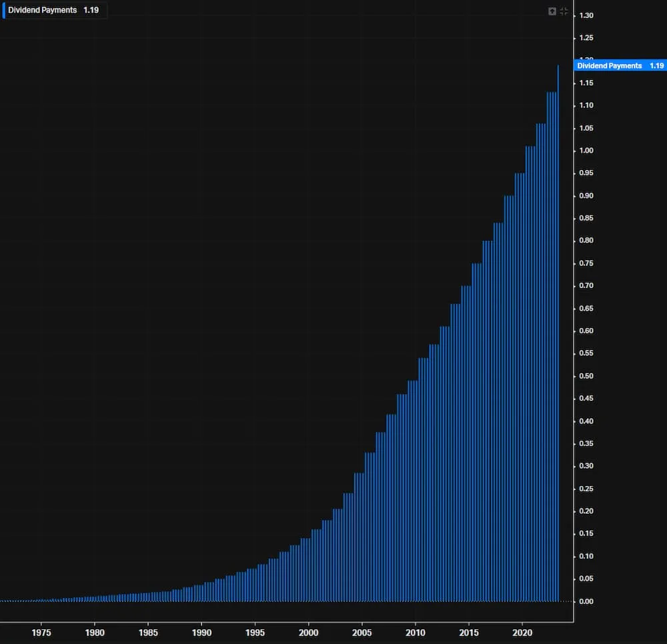Click the 1.30 price scale label
The height and width of the screenshot is (644, 667).
pyautogui.click(x=586, y=15)
